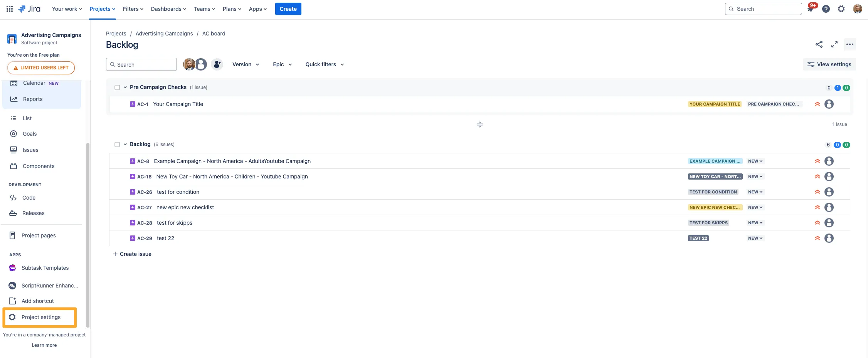Viewport: 868px width, 358px height.
Task: Click the EXAMPLE CAMPAIGN epic label
Action: tap(715, 161)
